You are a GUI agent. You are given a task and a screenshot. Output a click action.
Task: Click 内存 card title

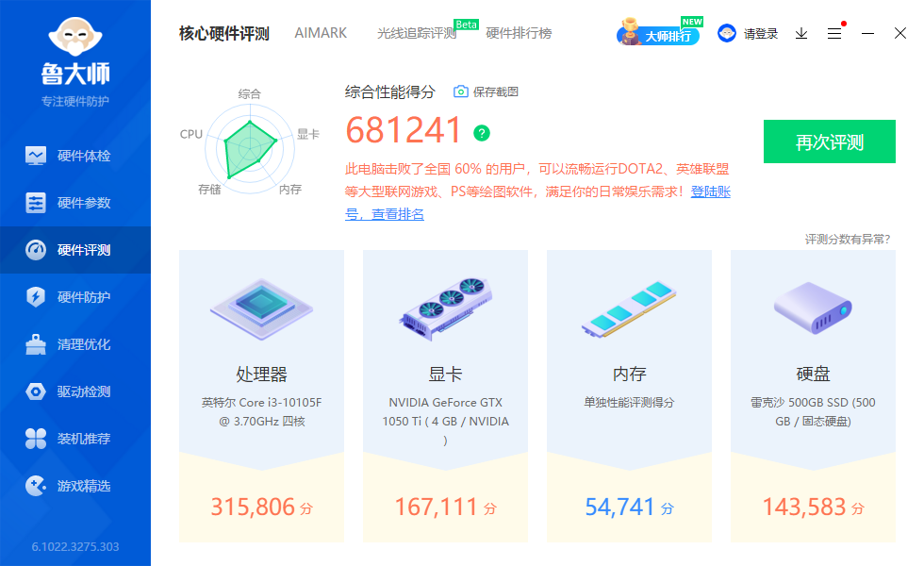tap(630, 374)
